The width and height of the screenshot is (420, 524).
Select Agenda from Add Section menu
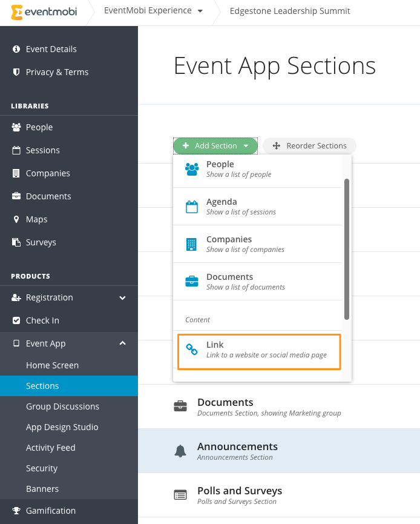257,207
